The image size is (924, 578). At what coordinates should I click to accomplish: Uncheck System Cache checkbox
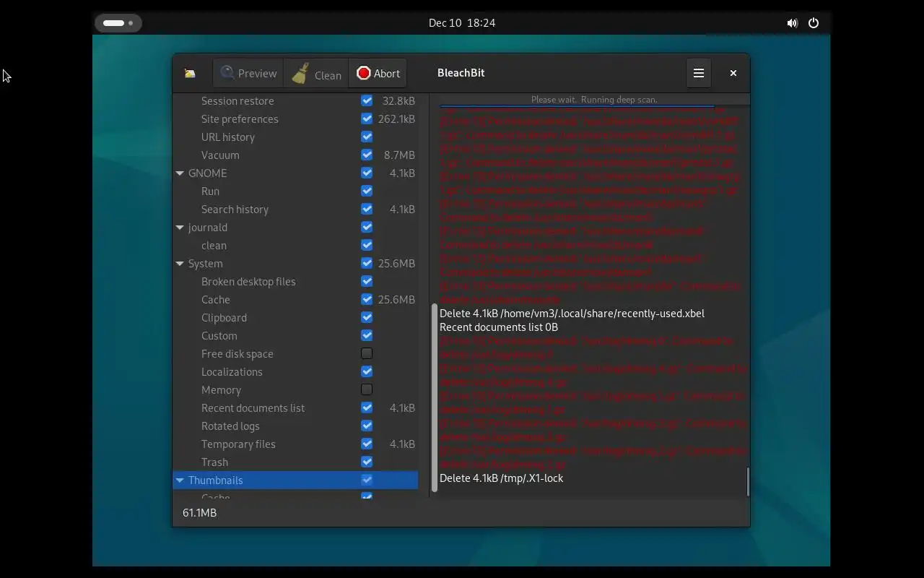click(367, 299)
